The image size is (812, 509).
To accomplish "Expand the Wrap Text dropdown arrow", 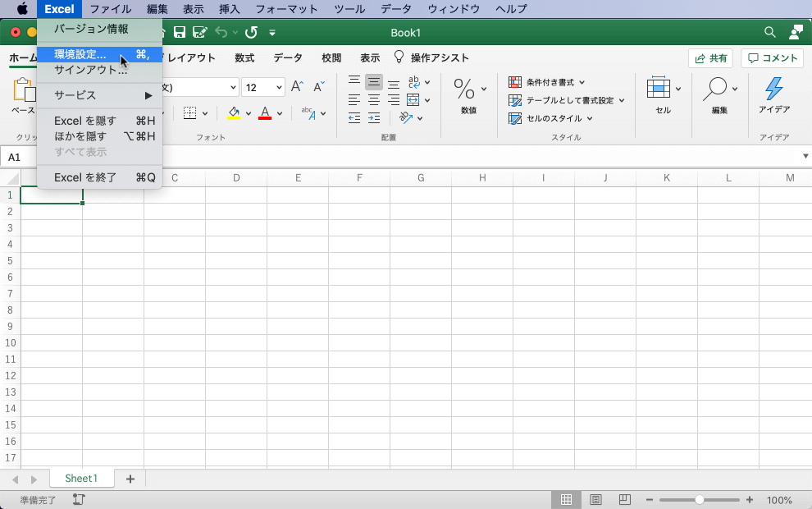I will (x=428, y=82).
